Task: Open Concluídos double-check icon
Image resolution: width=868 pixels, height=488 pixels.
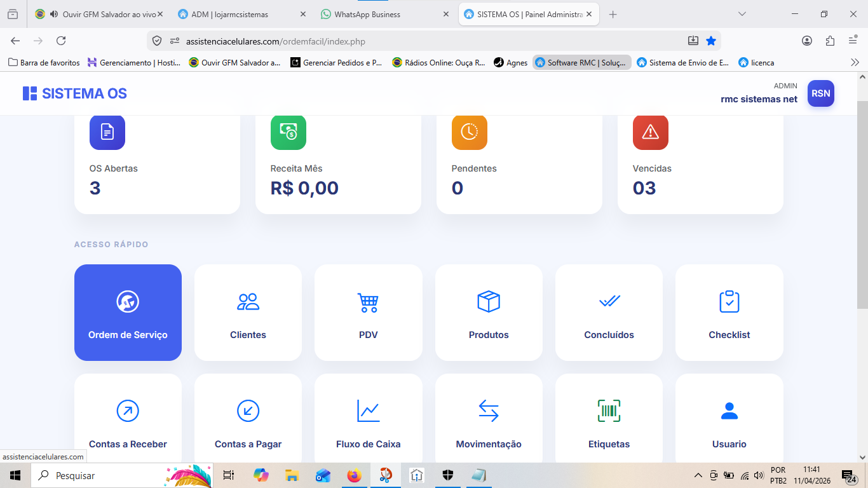Action: pos(609,301)
